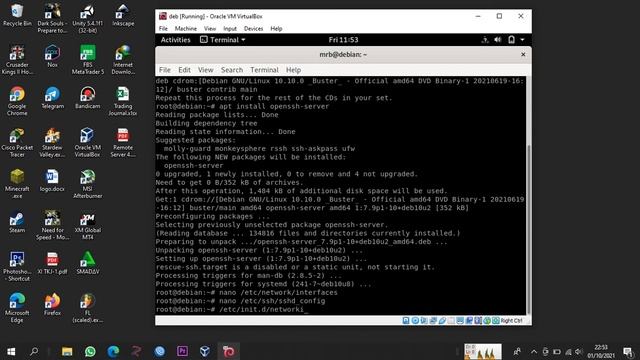Select the Nox desktop icon
Screen dimensions: 640x360
pos(52,56)
